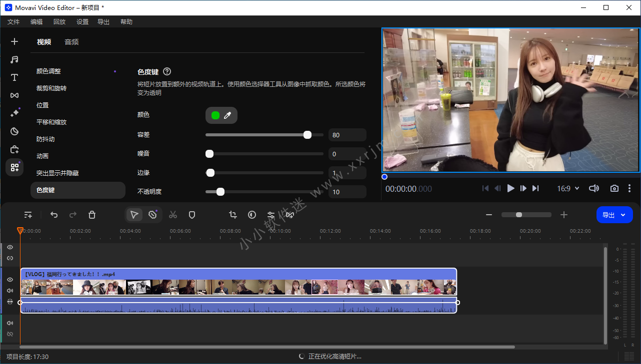Click the undo arrow
641x364 pixels.
tap(54, 215)
